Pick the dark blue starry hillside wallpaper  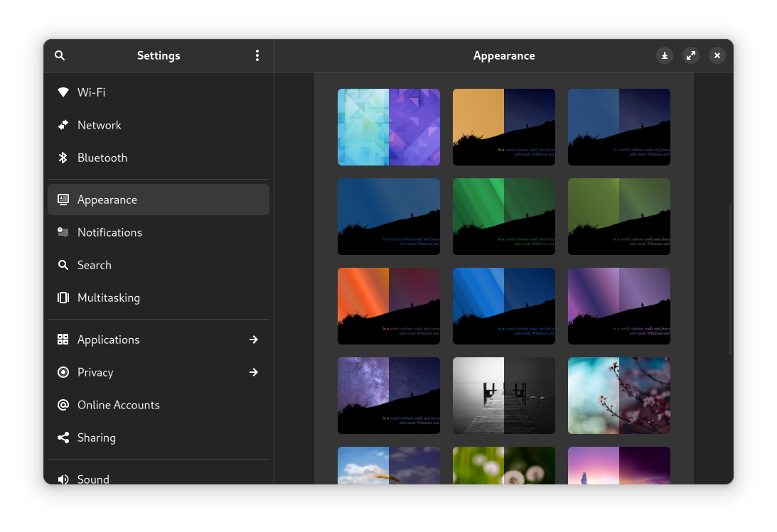(x=619, y=127)
